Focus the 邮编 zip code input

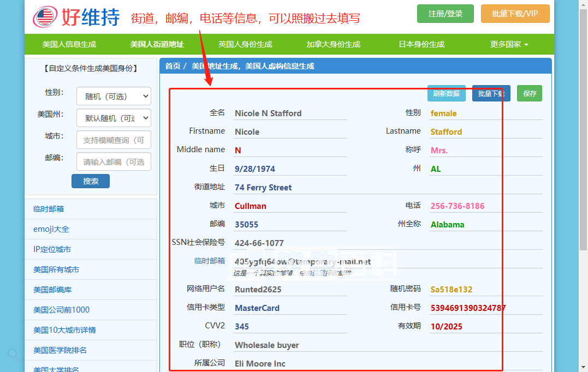pos(114,161)
